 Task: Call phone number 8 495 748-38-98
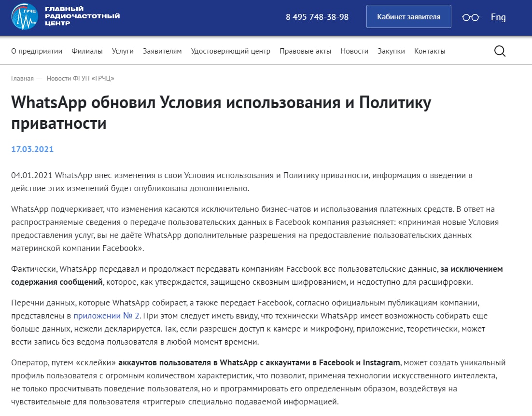(317, 17)
